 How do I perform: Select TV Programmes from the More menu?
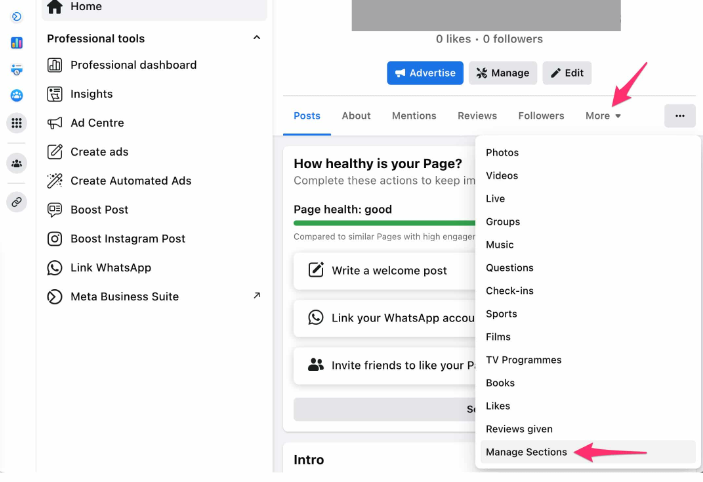pos(588,360)
